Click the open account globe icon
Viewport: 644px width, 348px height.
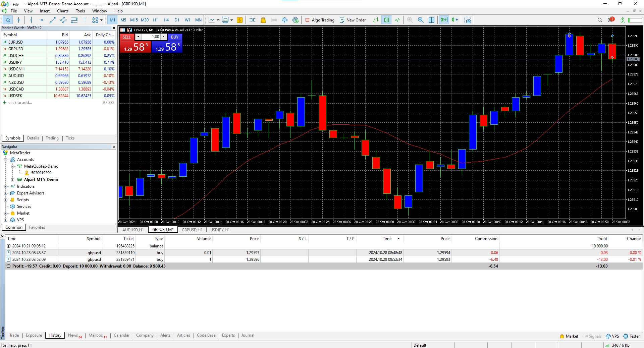[x=296, y=20]
